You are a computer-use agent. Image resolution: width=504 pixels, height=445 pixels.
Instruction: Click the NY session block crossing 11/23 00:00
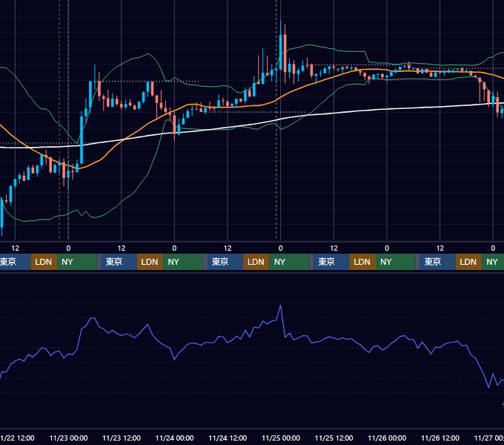(x=77, y=262)
